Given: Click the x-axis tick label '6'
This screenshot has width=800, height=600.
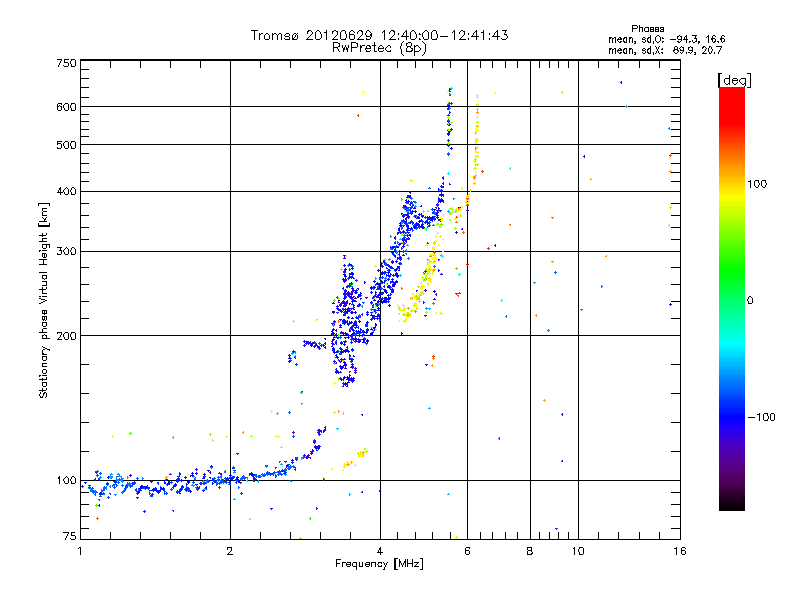Looking at the screenshot, I should click(467, 551).
